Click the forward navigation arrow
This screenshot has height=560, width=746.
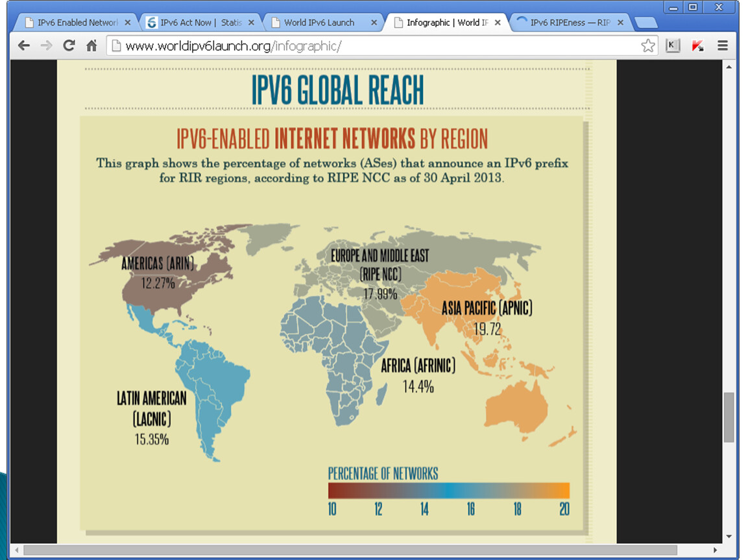(x=46, y=45)
